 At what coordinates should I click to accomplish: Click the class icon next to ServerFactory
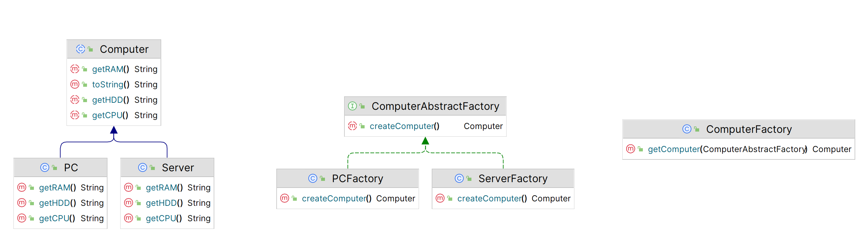(459, 178)
